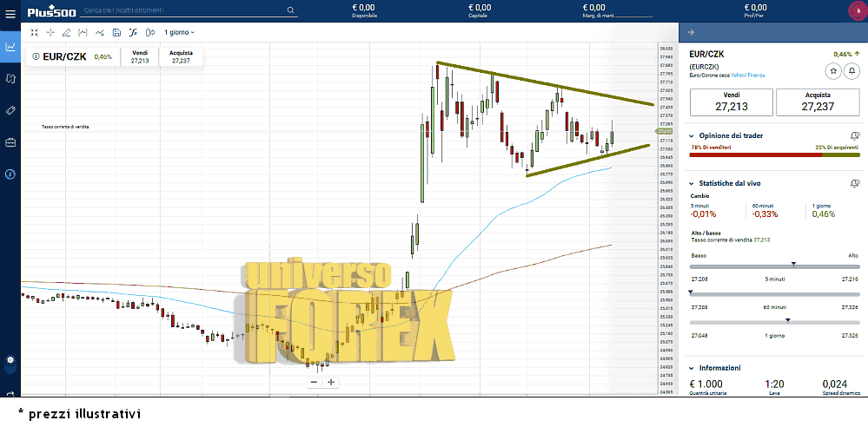Click the search magnifier icon
The image size is (868, 427).
click(x=289, y=10)
